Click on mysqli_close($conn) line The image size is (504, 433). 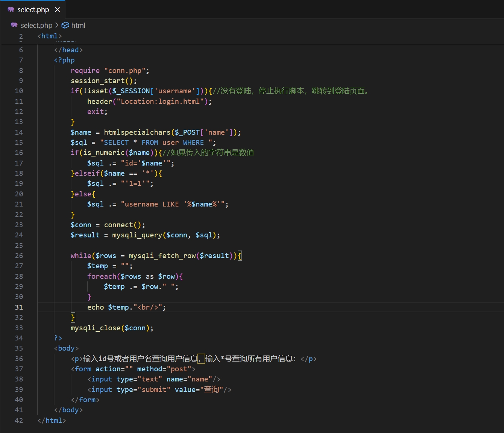[112, 328]
